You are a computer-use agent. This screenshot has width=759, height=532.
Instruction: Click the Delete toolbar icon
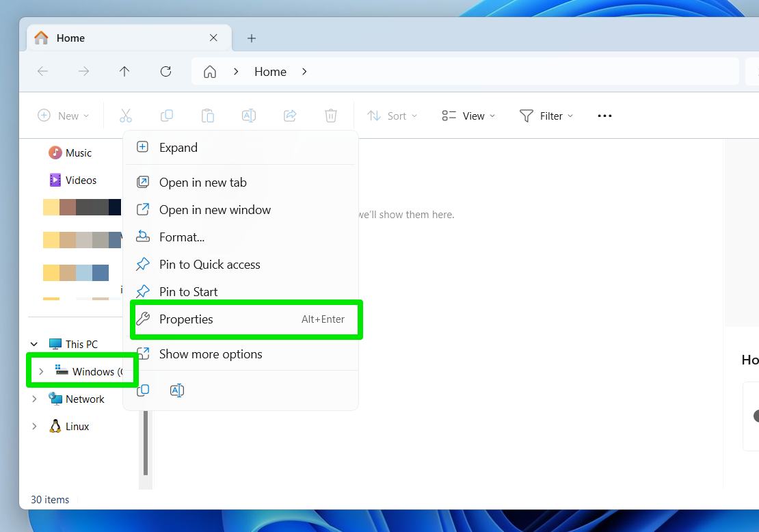331,116
